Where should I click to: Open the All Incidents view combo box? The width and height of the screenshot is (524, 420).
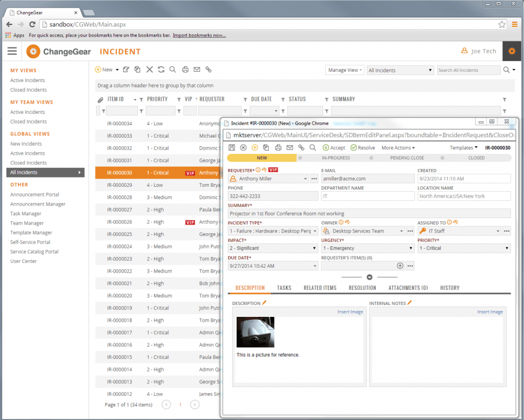(400, 70)
